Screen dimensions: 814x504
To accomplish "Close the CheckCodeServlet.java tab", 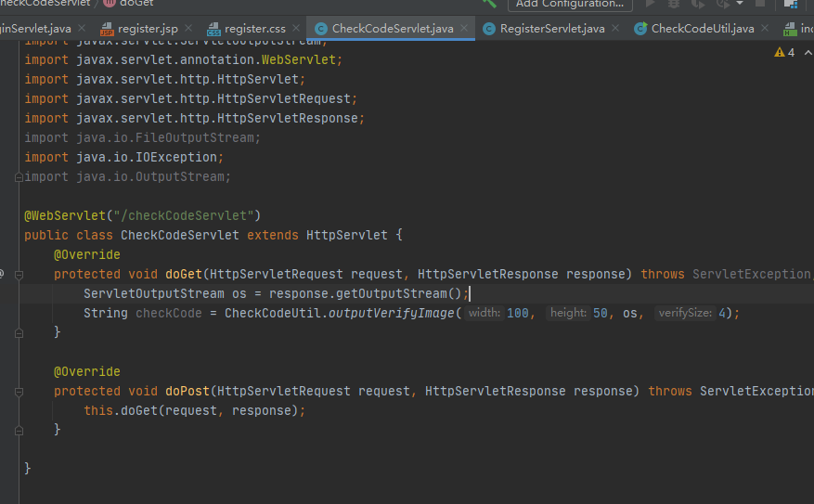I will tap(464, 28).
